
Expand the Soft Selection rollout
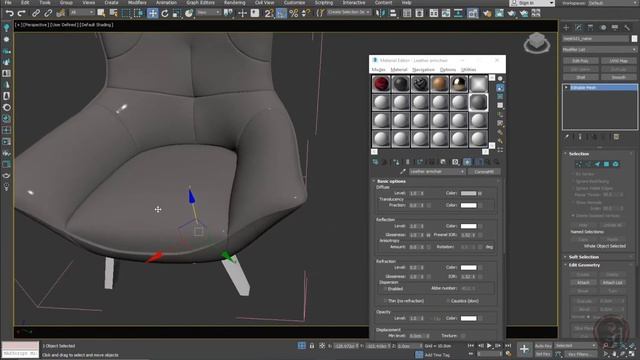click(x=584, y=257)
